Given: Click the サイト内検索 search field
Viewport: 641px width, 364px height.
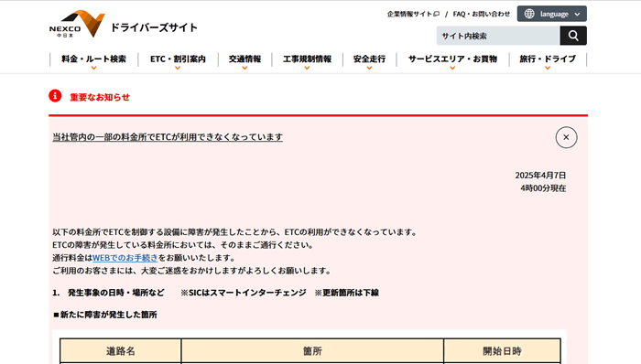Looking at the screenshot, I should click(498, 36).
